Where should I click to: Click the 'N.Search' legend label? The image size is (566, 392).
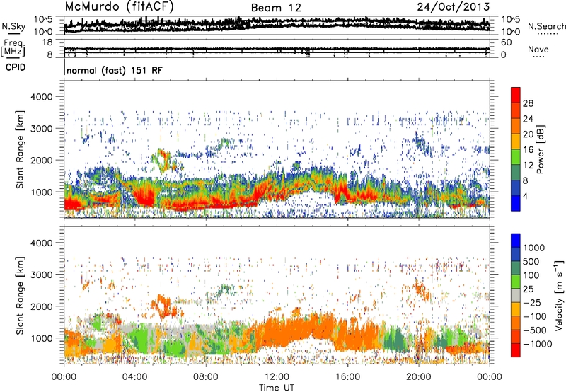[546, 26]
